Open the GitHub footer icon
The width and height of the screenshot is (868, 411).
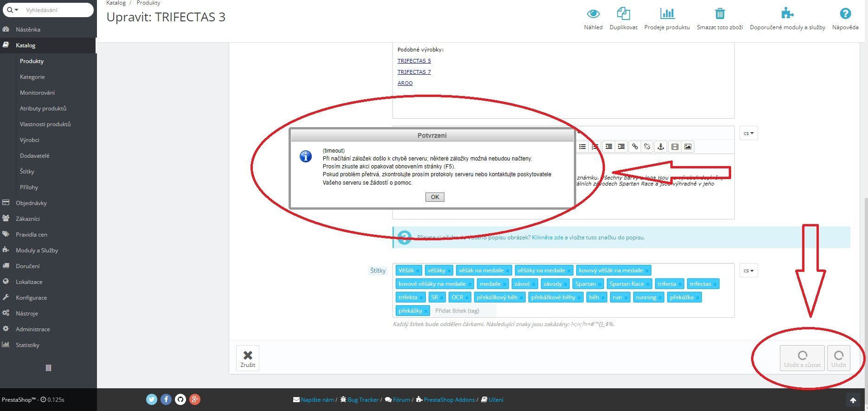[180, 399]
